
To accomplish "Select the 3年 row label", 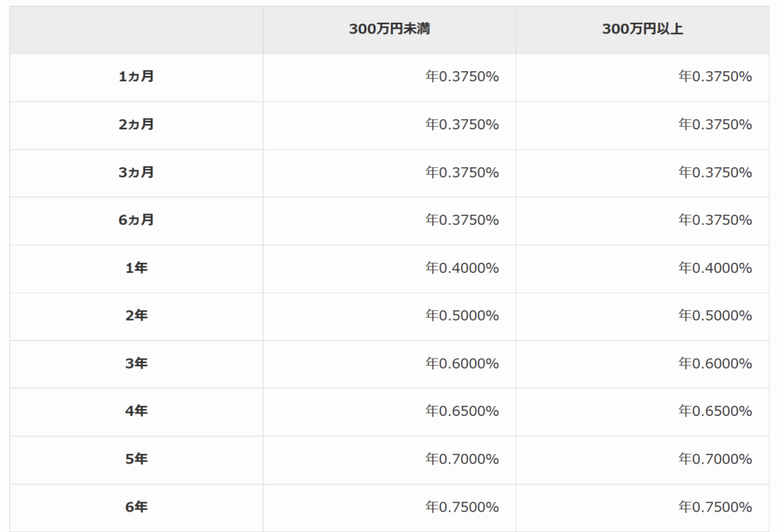I will (x=137, y=364).
